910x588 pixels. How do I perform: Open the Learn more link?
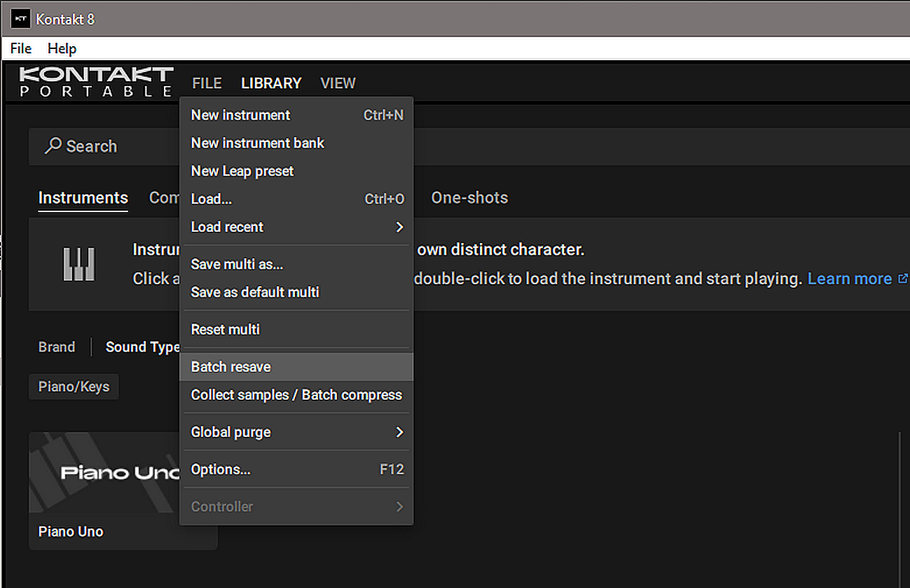(x=857, y=279)
